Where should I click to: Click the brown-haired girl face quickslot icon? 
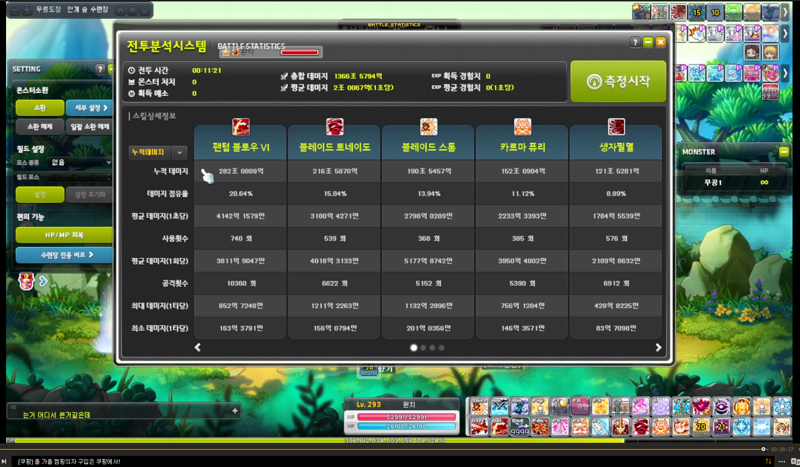pyautogui.click(x=782, y=426)
